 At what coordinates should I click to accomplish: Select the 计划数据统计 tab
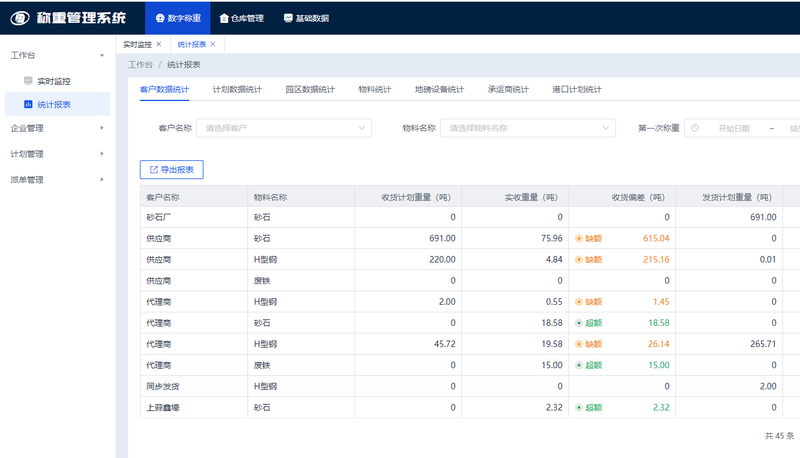click(237, 89)
